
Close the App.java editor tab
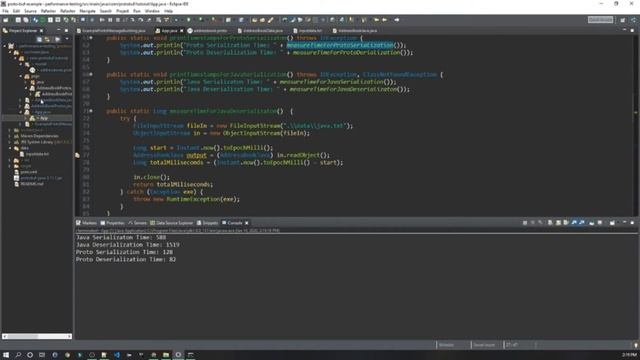point(182,31)
